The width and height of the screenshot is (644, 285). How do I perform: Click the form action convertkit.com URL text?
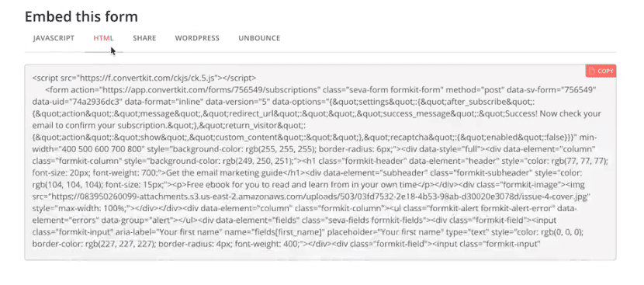pos(211,89)
